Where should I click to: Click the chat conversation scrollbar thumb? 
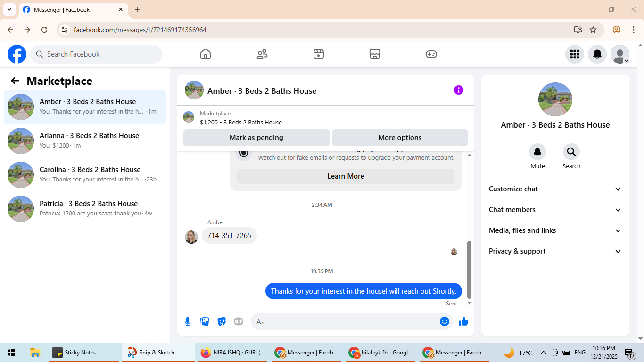(x=469, y=269)
